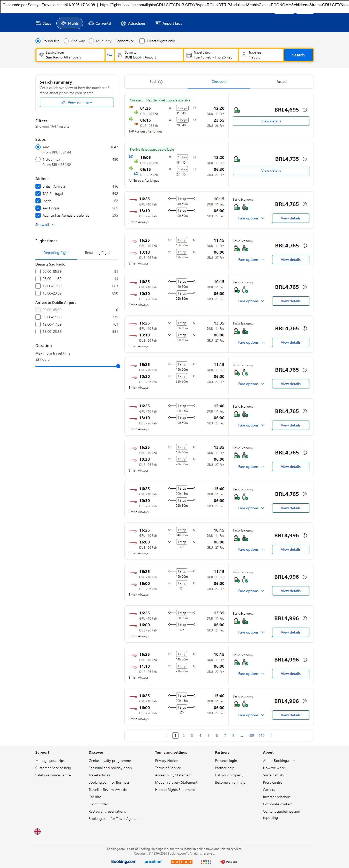
Task: Click the next page arrow in pagination
Action: pos(272,735)
